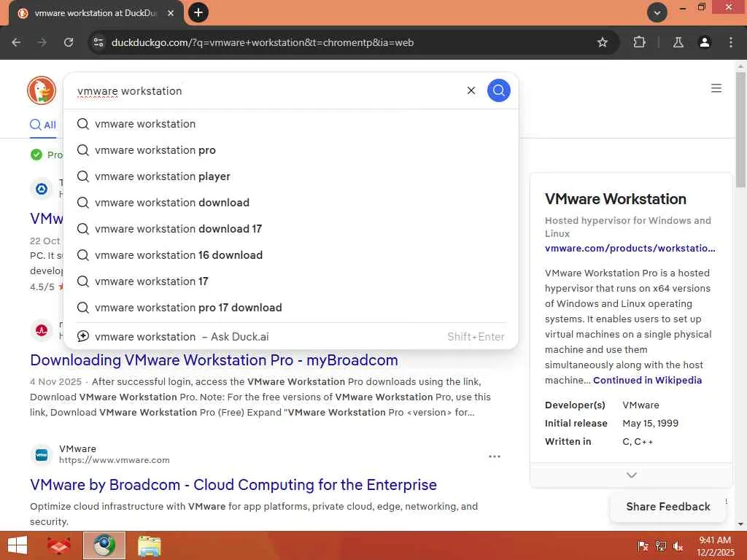Open a new tab with plus button
Viewport: 747px width, 560px height.
pyautogui.click(x=198, y=12)
